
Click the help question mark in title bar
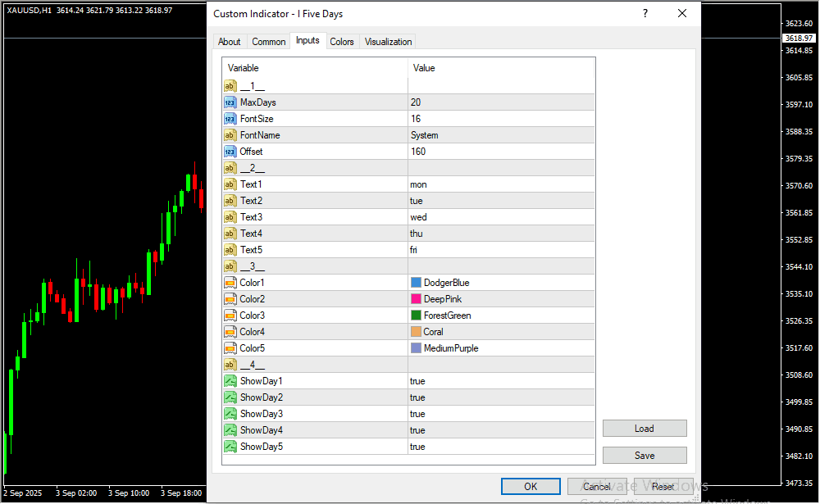(645, 13)
